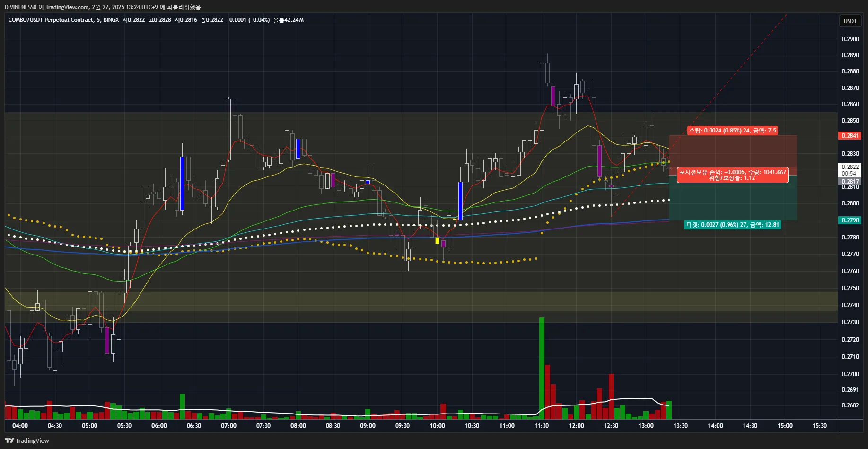
Task: Click the green 0.2790 target price tag
Action: tap(850, 220)
